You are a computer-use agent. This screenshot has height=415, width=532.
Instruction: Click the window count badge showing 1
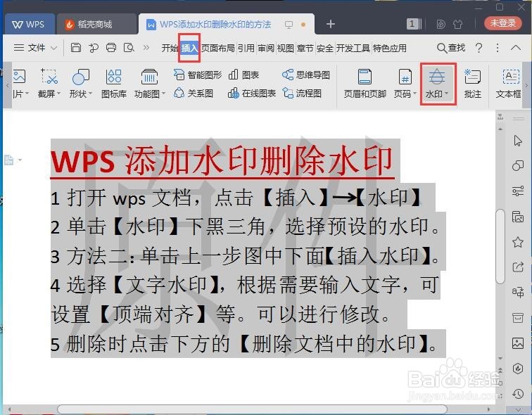point(414,24)
